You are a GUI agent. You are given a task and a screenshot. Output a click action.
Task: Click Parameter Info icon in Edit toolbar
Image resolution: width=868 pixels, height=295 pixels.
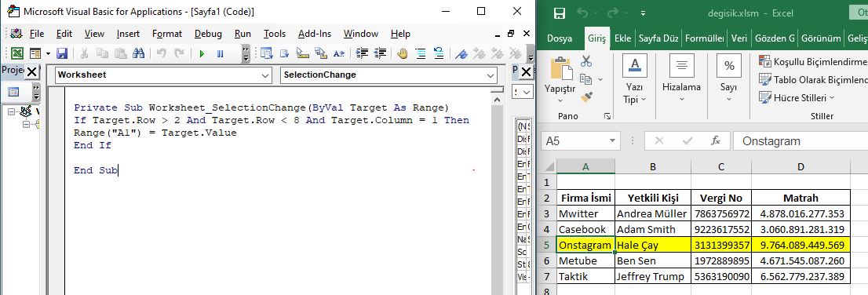point(320,53)
